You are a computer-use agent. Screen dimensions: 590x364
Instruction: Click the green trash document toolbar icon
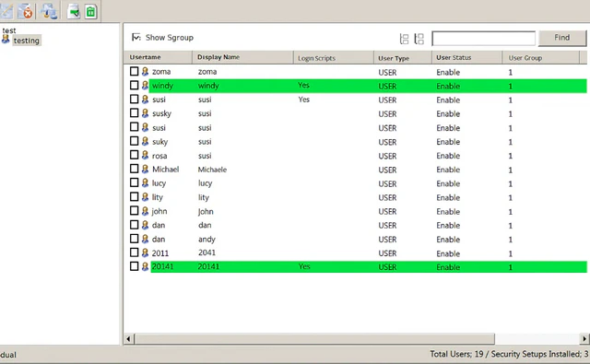90,11
